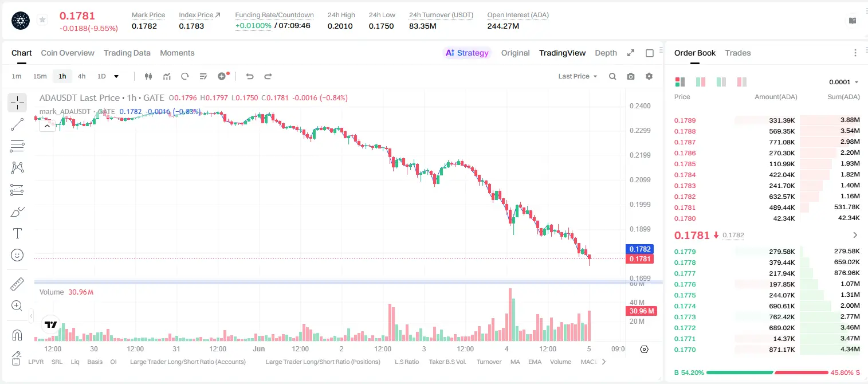
Task: Click the 0.1789 ask price row
Action: click(x=767, y=120)
